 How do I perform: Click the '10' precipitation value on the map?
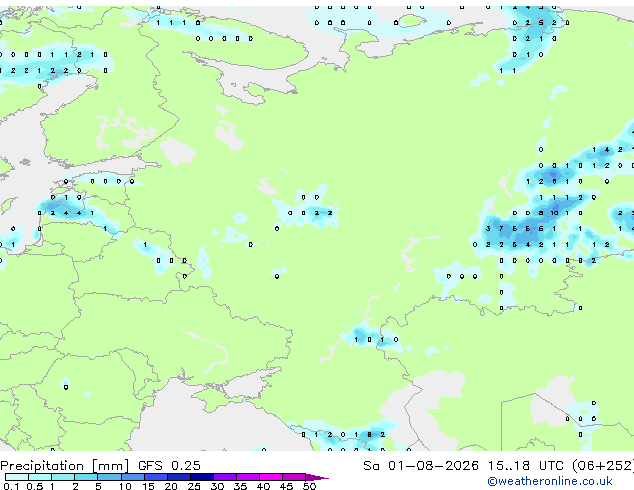point(554,213)
